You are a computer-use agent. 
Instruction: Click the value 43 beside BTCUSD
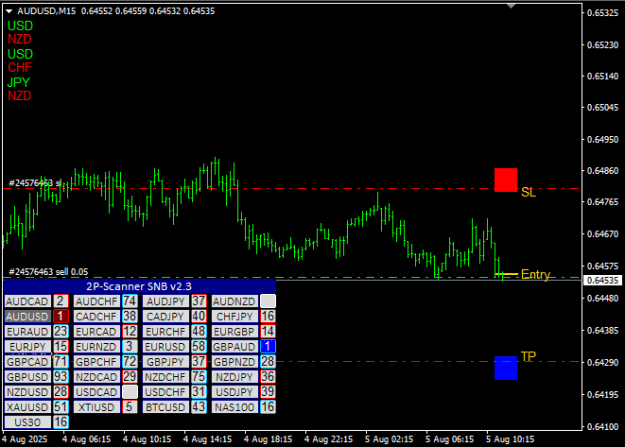pos(199,407)
